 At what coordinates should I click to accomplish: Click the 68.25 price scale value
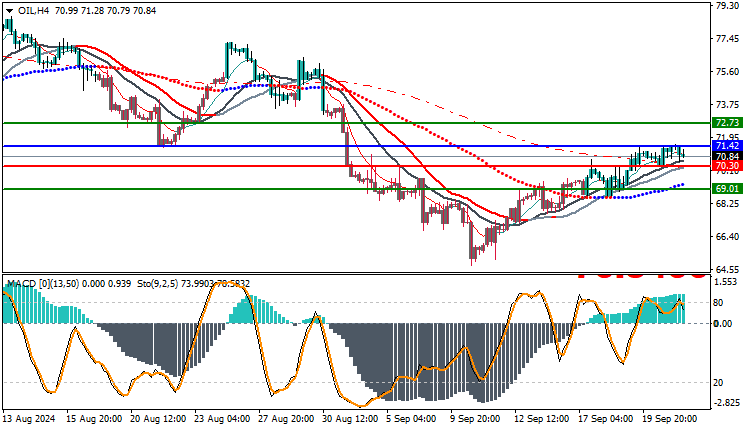[x=727, y=204]
